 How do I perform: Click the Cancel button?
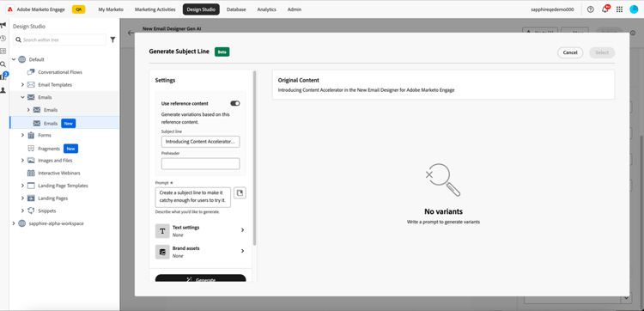[570, 52]
